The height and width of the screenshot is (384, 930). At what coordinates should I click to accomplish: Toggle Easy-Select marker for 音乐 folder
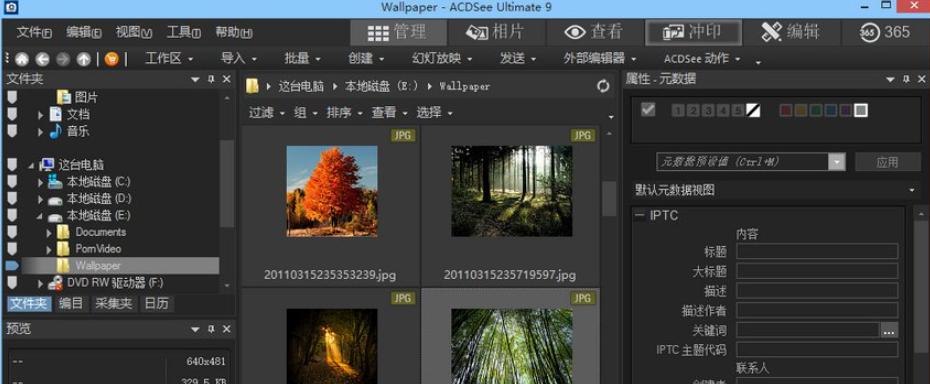pyautogui.click(x=12, y=131)
